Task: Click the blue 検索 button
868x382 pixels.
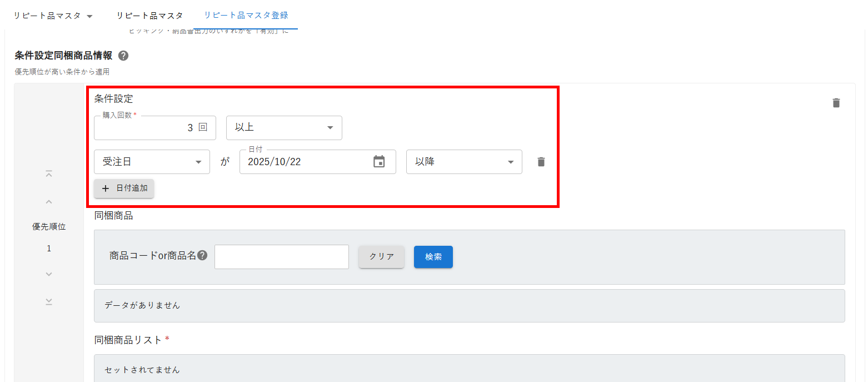Action: 433,257
